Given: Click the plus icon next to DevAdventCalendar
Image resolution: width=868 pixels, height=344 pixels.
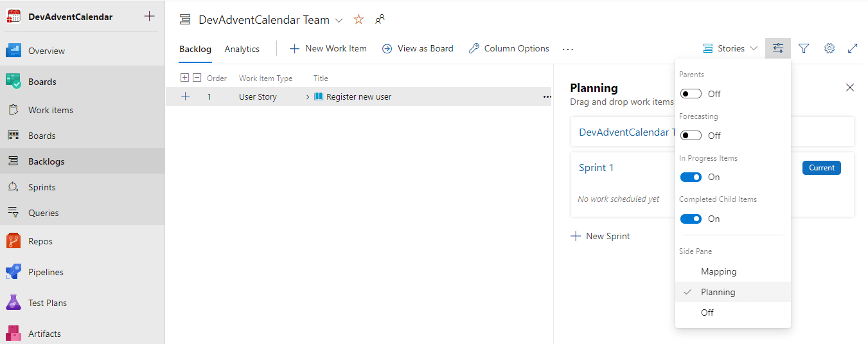Looking at the screenshot, I should (149, 17).
